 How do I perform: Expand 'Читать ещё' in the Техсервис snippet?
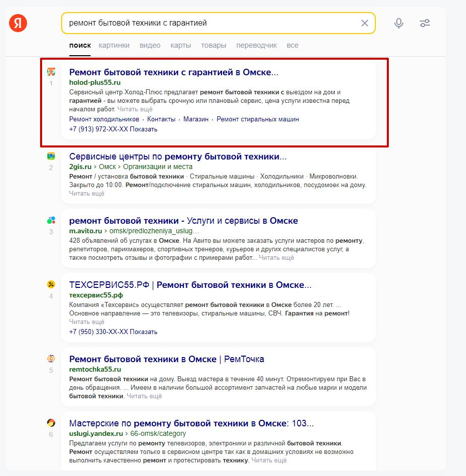pos(87,322)
